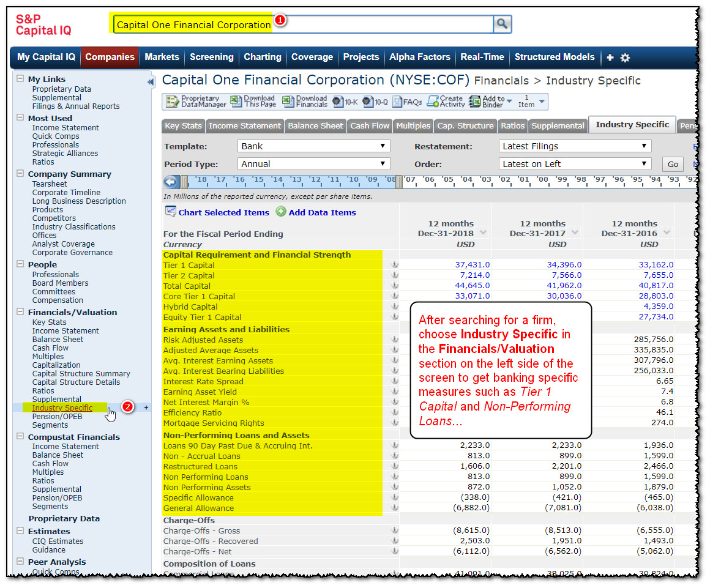Click the Create Activity icon
The image size is (710, 588).
click(433, 101)
